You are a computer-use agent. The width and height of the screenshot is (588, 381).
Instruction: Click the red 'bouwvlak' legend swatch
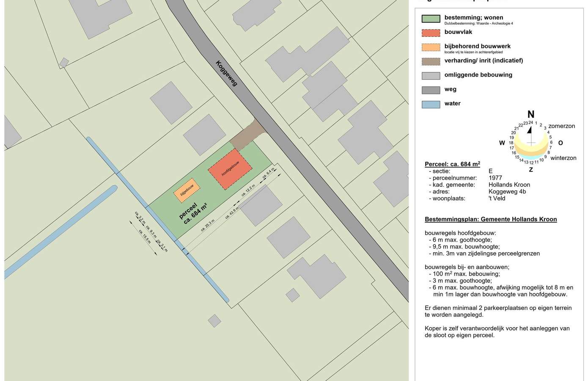click(x=431, y=33)
